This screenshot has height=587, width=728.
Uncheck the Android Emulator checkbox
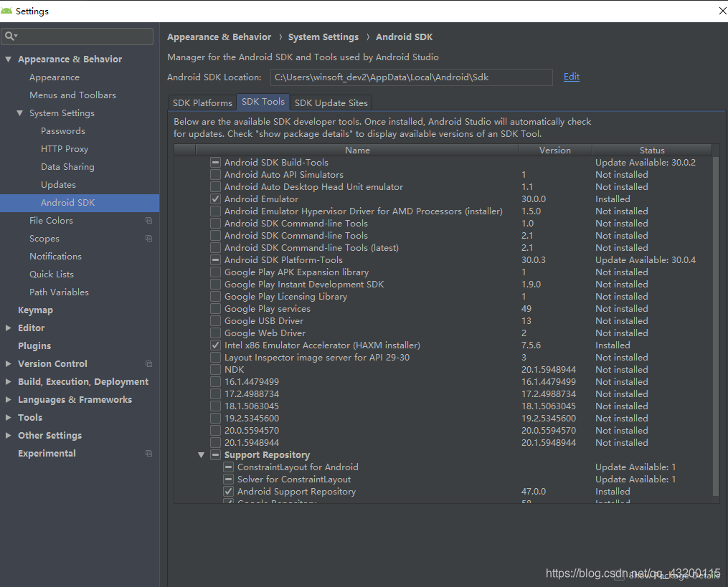coord(215,199)
